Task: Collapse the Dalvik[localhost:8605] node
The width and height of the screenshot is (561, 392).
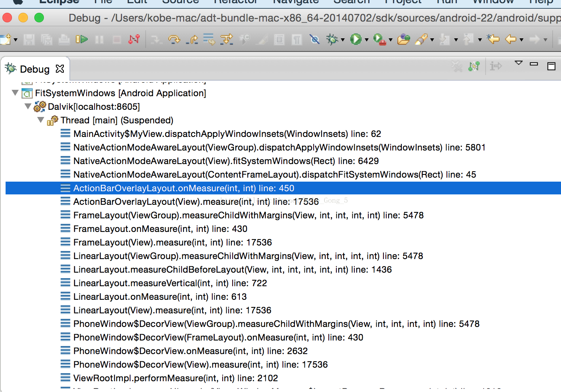Action: (28, 107)
